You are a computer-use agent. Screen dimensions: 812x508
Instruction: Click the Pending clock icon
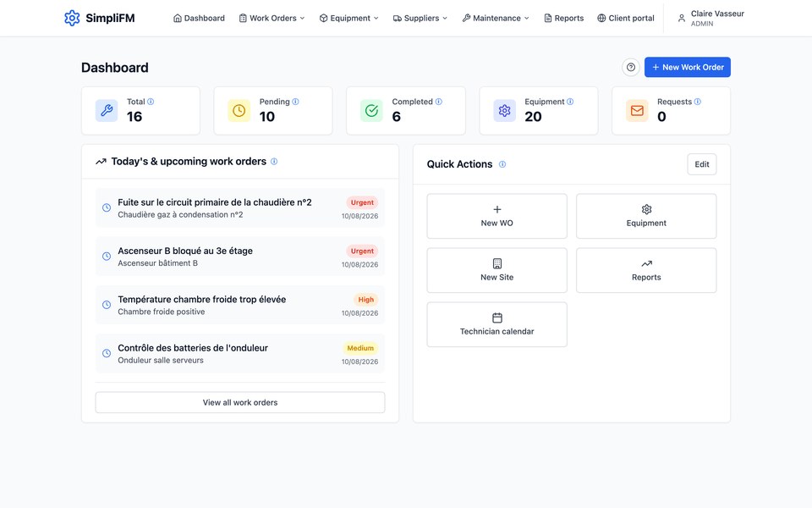click(239, 110)
